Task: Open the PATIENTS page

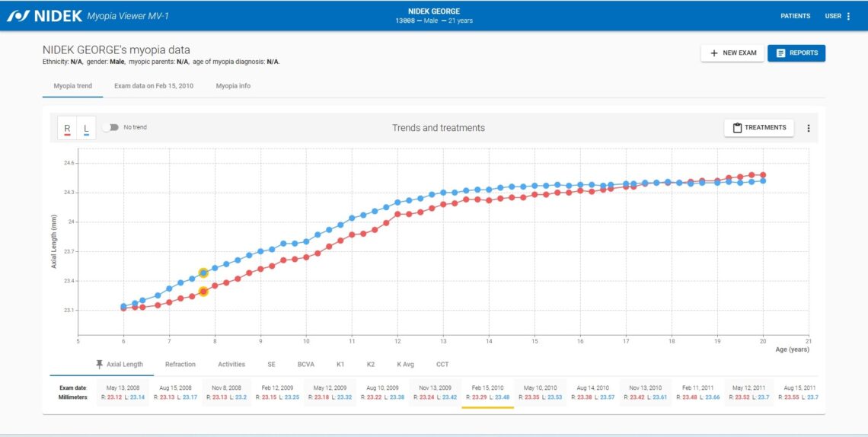Action: 796,16
